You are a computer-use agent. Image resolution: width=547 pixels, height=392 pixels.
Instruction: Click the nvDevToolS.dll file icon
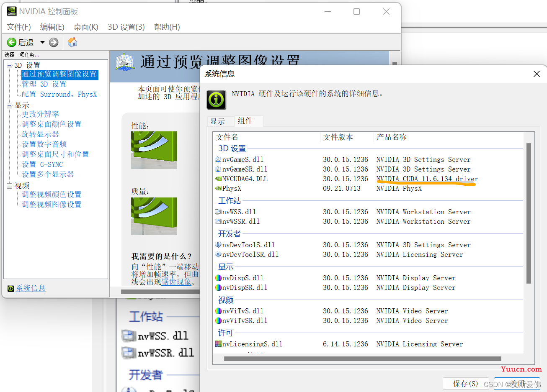[218, 245]
